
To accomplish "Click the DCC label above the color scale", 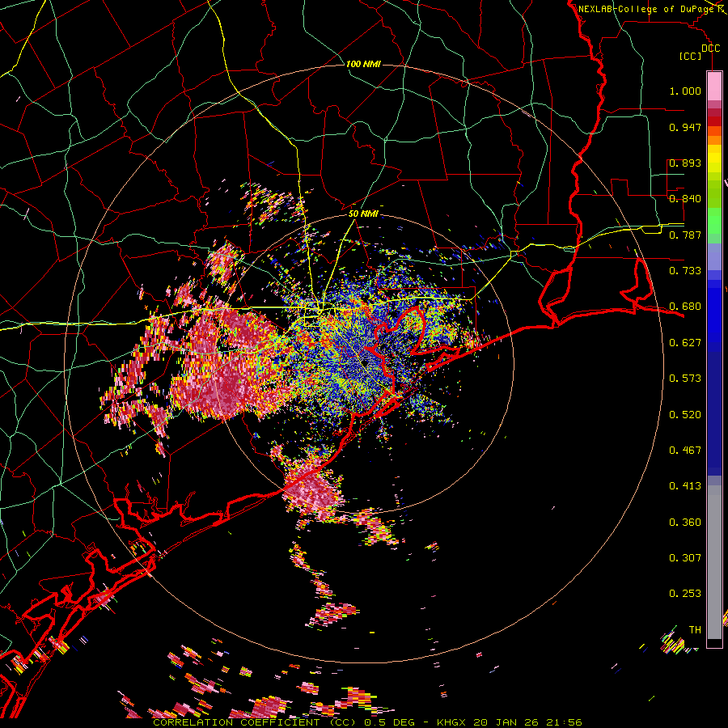I will click(710, 49).
